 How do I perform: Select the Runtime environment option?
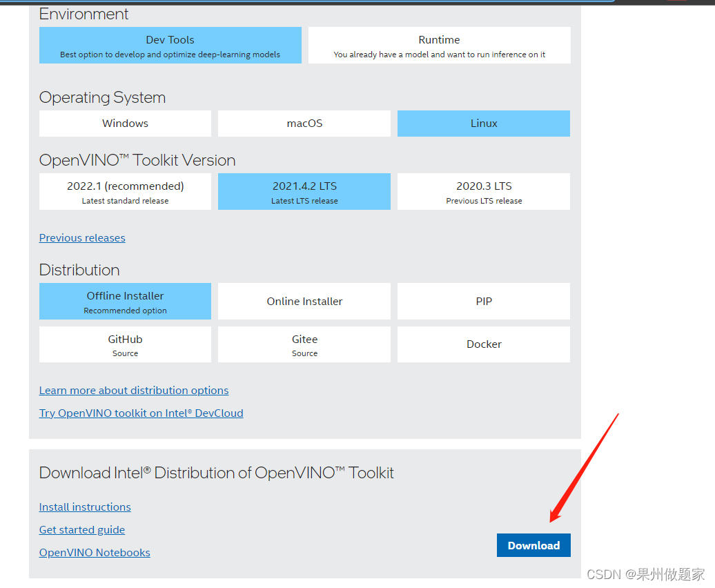[439, 44]
